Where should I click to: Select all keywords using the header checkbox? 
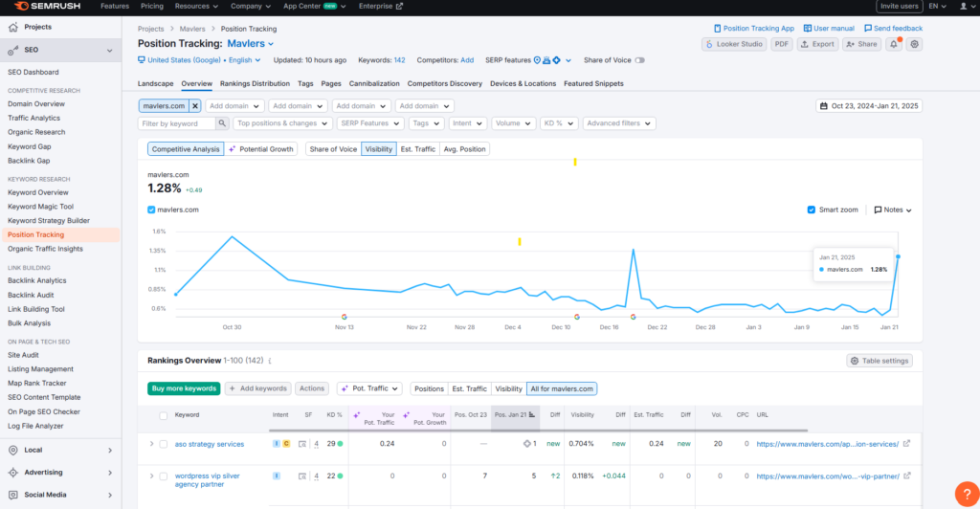pyautogui.click(x=163, y=416)
